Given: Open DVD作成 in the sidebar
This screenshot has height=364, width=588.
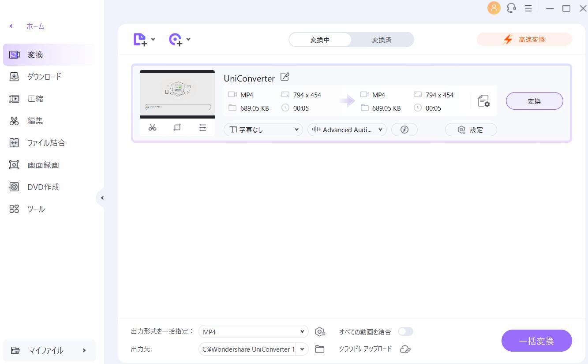Looking at the screenshot, I should (49, 187).
